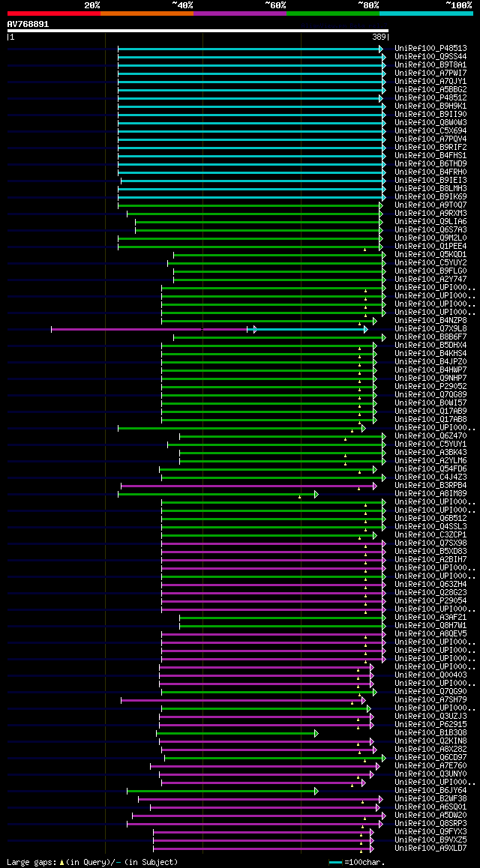Select the UniRef100_A3AF21 label

click(430, 617)
